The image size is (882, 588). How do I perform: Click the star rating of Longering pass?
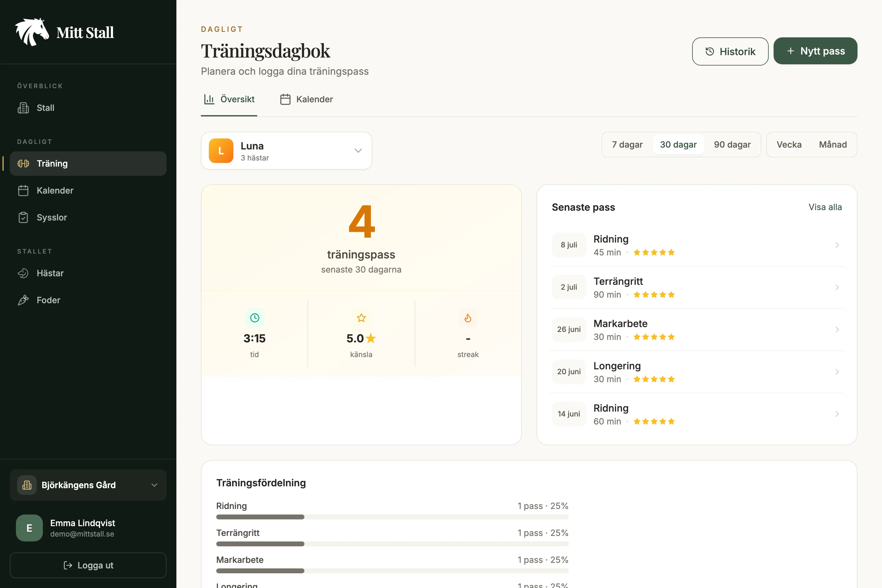click(x=654, y=379)
